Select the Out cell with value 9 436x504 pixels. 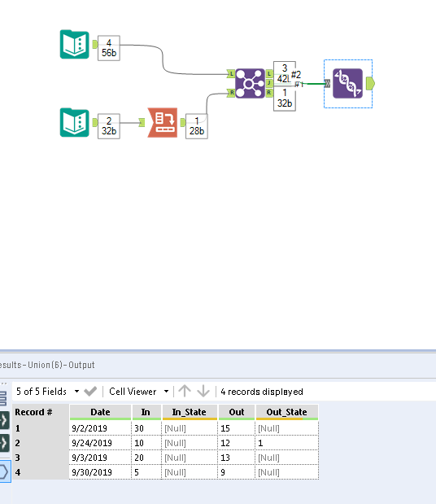pyautogui.click(x=236, y=472)
